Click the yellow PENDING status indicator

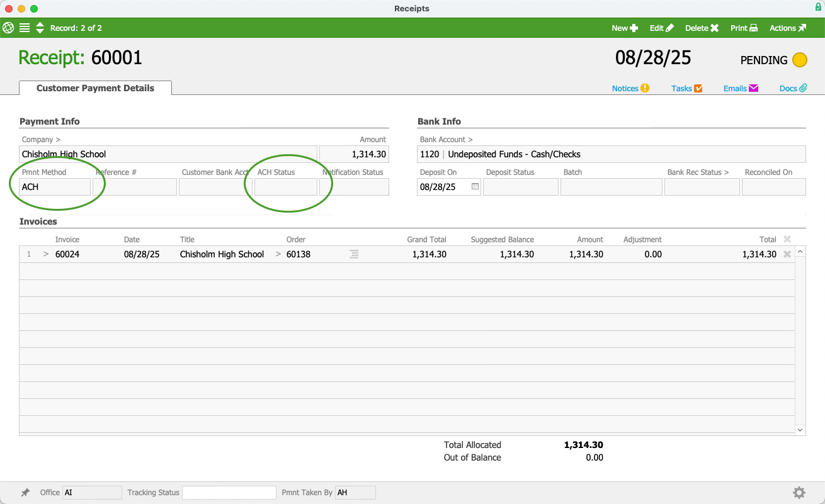click(x=800, y=60)
